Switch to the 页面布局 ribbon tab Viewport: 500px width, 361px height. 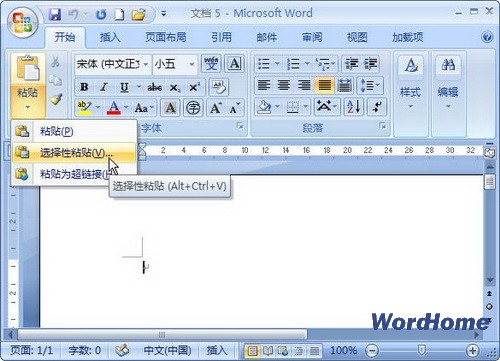[166, 37]
